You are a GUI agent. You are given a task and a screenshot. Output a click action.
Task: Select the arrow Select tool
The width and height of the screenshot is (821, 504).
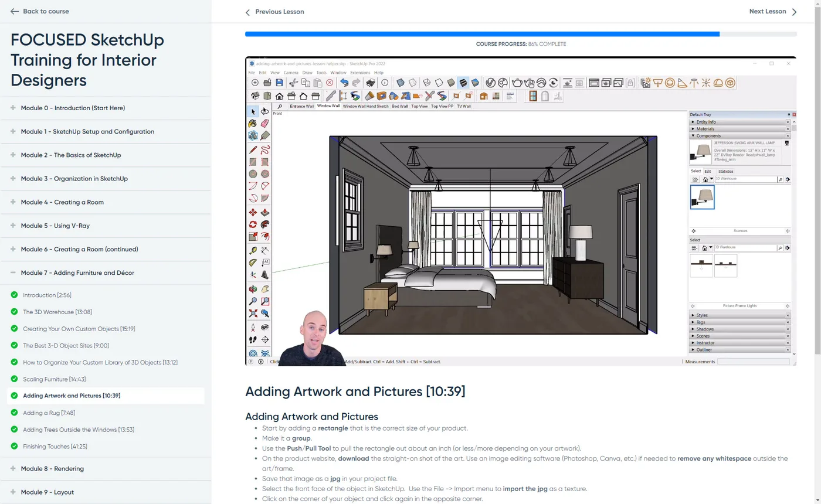tap(253, 111)
